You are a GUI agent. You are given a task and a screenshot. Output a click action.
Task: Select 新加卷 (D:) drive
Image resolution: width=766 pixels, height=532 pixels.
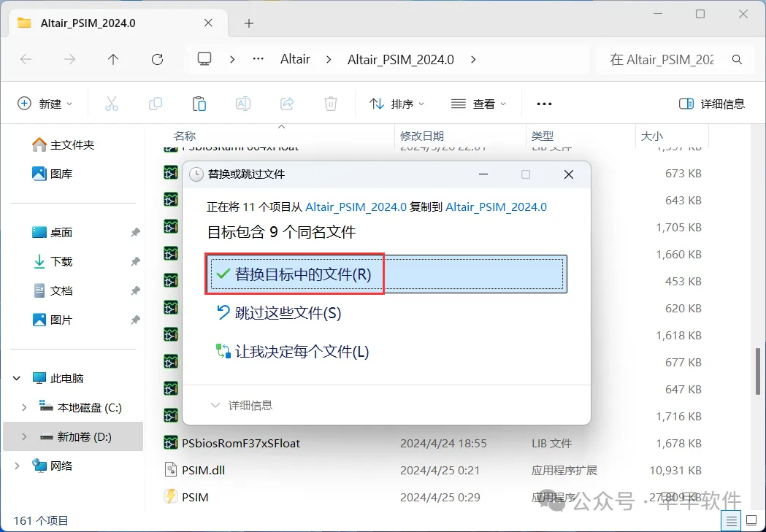[x=75, y=437]
